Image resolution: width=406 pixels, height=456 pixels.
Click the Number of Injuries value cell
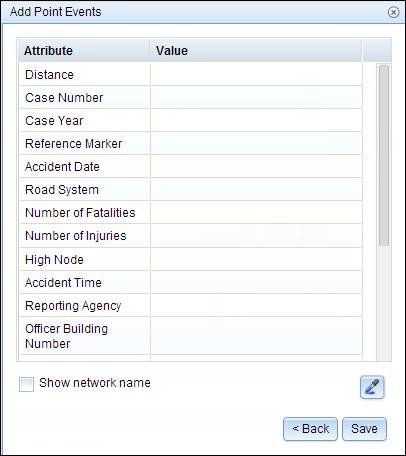click(x=257, y=236)
